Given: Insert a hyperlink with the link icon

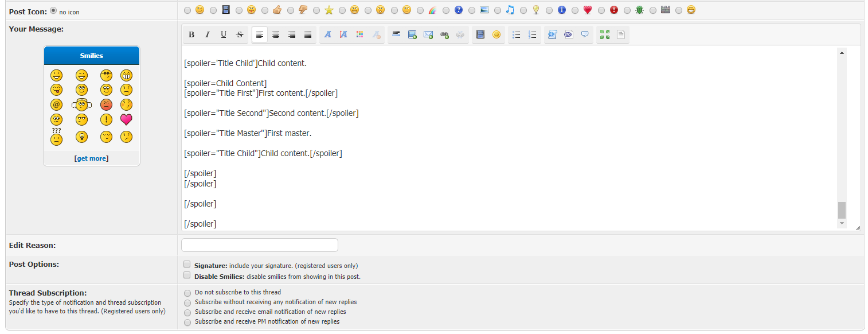Looking at the screenshot, I should (444, 35).
